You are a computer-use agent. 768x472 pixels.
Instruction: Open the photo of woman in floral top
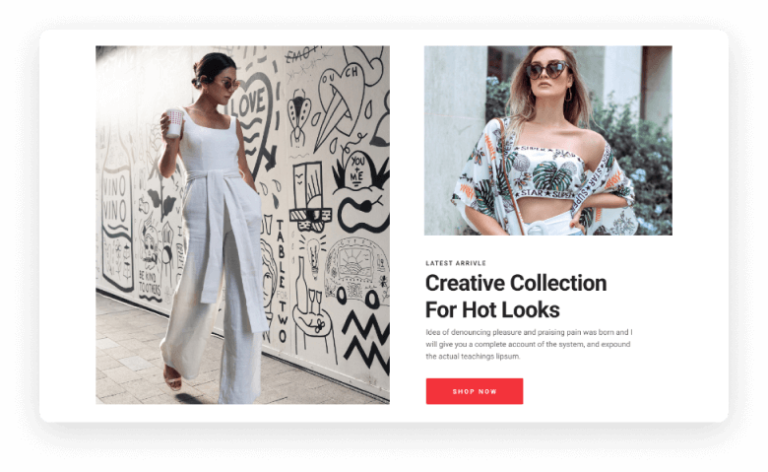[x=548, y=141]
